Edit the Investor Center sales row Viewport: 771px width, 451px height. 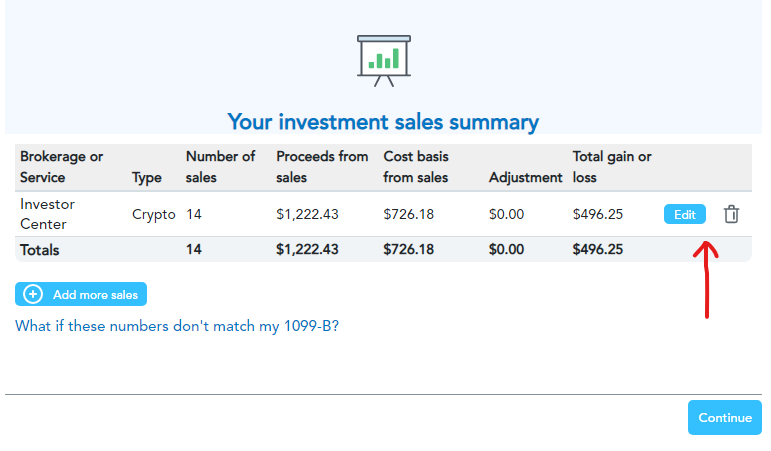[x=684, y=214]
